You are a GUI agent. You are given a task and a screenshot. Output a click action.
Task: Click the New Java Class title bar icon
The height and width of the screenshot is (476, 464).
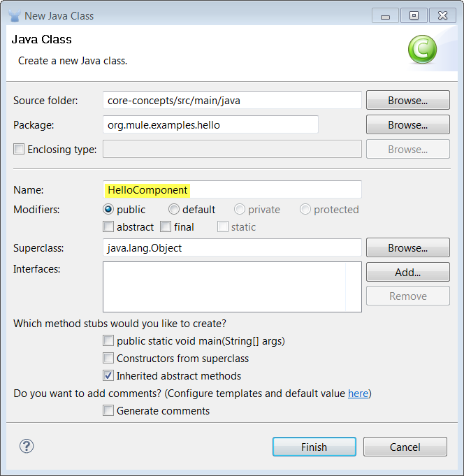(13, 15)
